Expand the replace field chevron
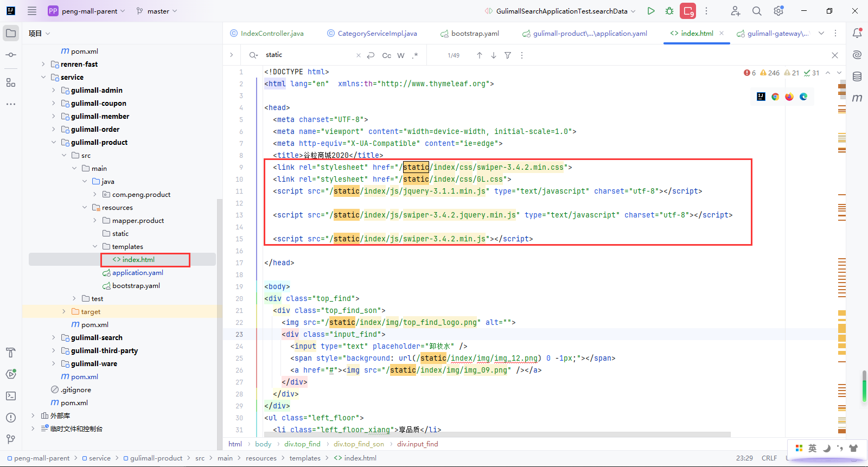Viewport: 868px width, 467px height. (231, 55)
